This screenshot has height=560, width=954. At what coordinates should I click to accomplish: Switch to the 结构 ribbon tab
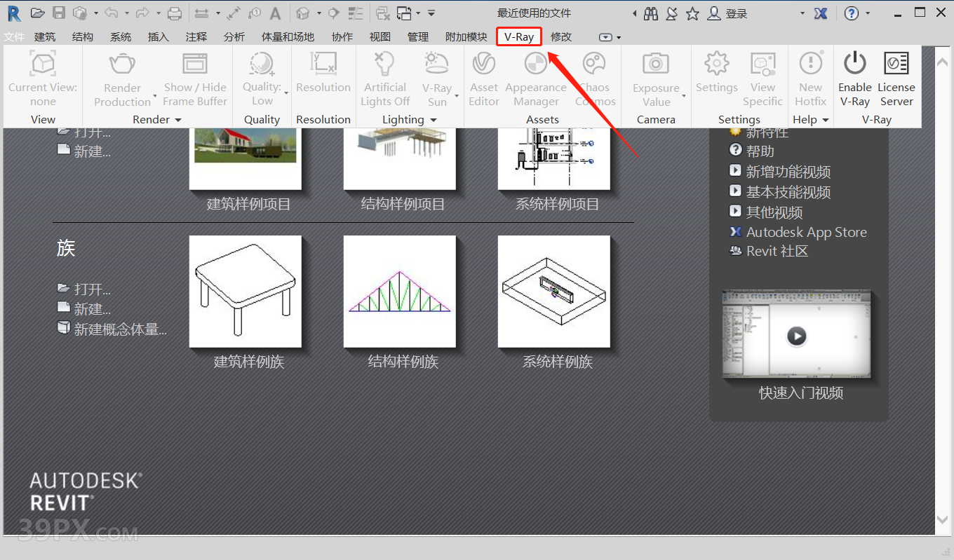[83, 37]
